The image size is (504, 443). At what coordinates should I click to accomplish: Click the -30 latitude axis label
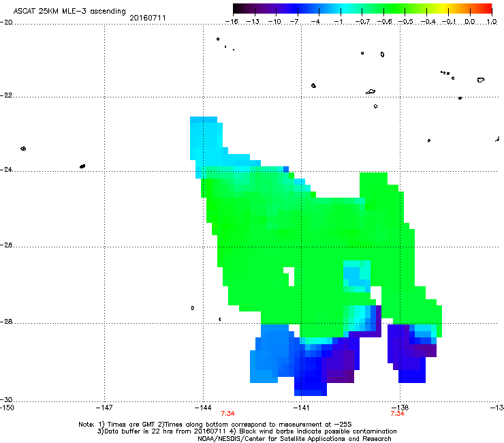pyautogui.click(x=6, y=400)
